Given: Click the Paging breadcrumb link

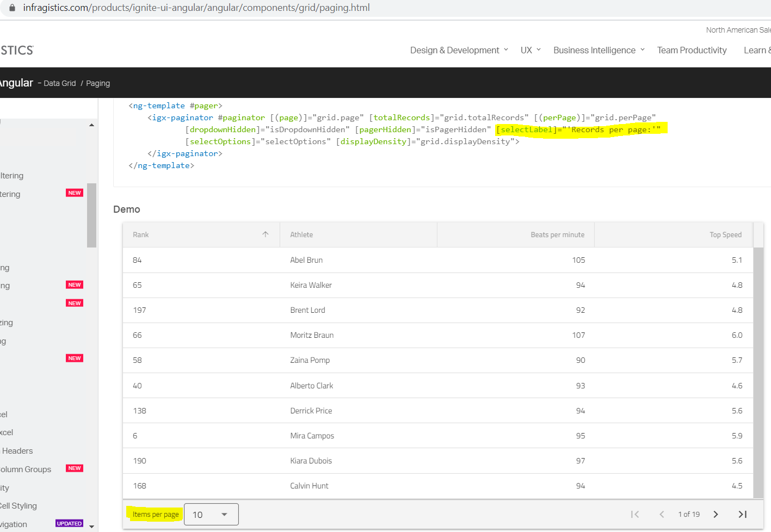Looking at the screenshot, I should (98, 83).
